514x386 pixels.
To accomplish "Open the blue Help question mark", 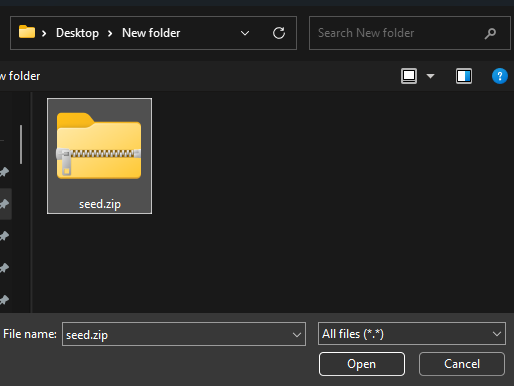I will pyautogui.click(x=500, y=76).
